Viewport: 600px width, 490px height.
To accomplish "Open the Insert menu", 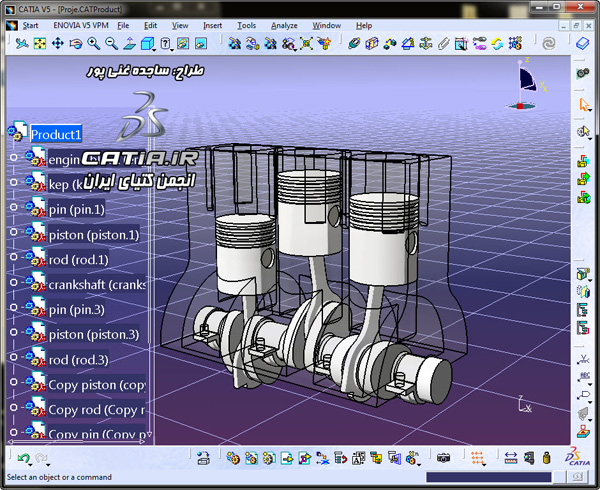I will [x=212, y=26].
